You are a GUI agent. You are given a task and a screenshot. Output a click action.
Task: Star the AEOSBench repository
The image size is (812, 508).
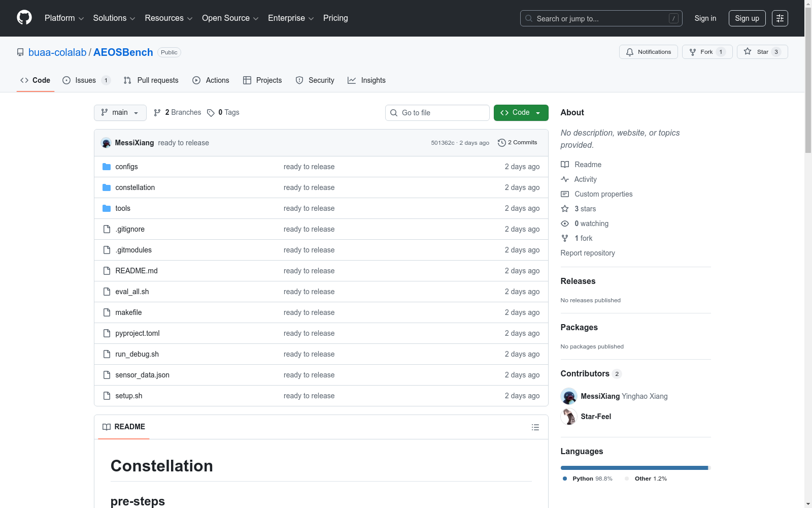tap(762, 52)
